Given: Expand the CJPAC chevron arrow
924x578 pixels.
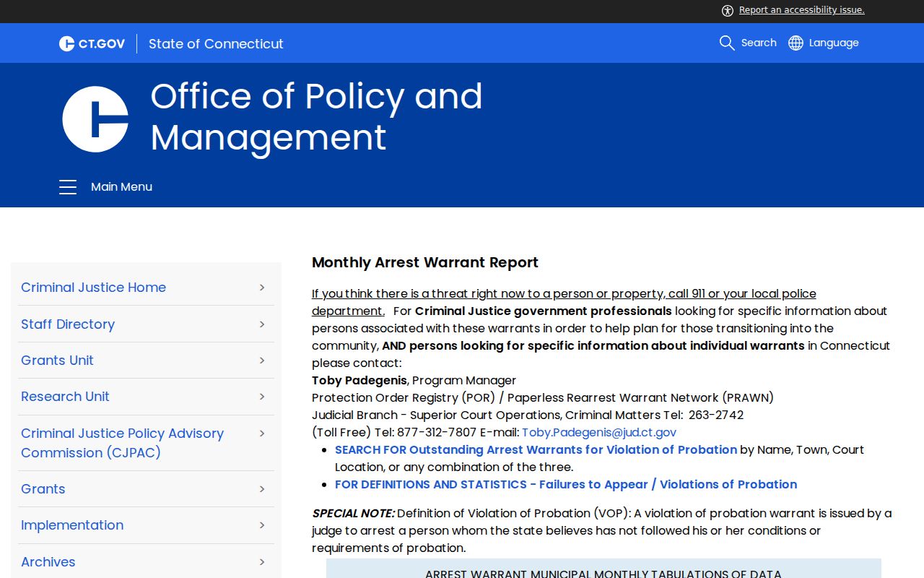Looking at the screenshot, I should [x=262, y=433].
